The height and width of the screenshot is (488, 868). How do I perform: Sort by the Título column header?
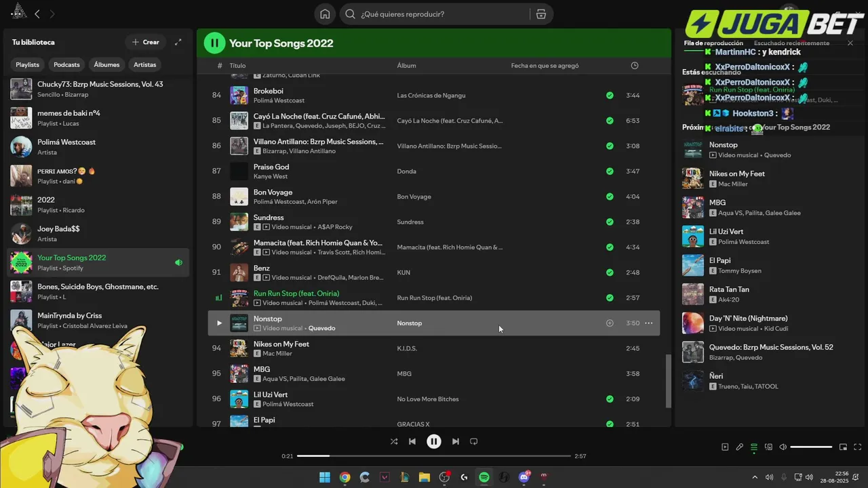coord(237,66)
